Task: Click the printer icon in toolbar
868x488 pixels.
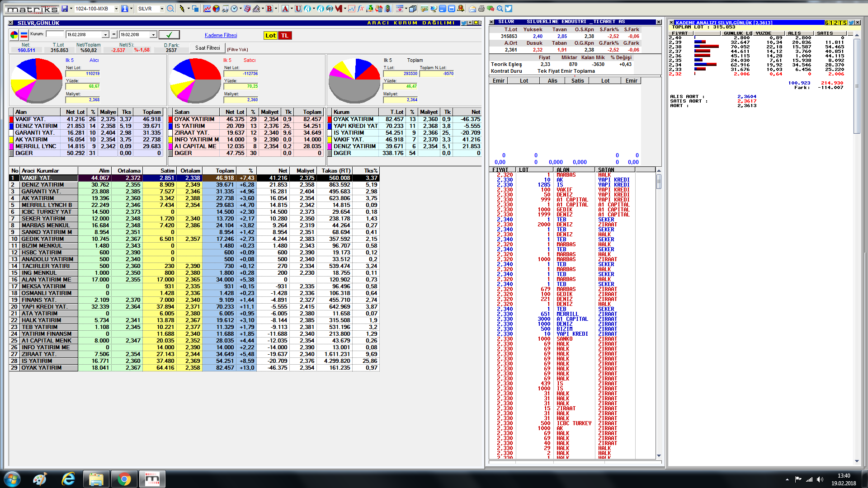Action: pyautogui.click(x=481, y=9)
